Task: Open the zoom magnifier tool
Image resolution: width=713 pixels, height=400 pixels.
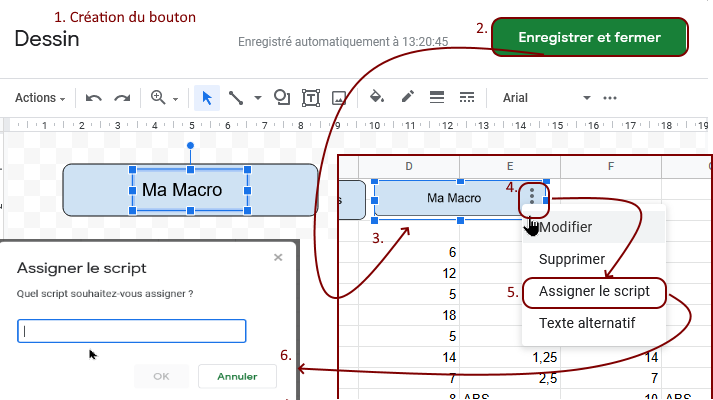Action: coord(158,97)
